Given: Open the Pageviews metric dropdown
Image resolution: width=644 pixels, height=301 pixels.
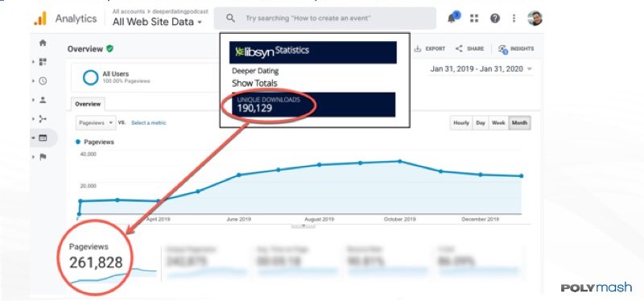Looking at the screenshot, I should (96, 123).
